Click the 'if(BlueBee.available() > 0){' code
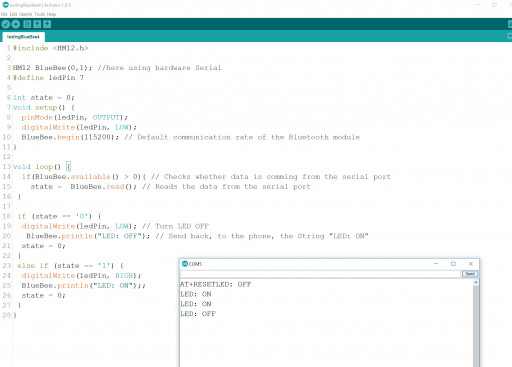This screenshot has width=512, height=367. pos(84,177)
